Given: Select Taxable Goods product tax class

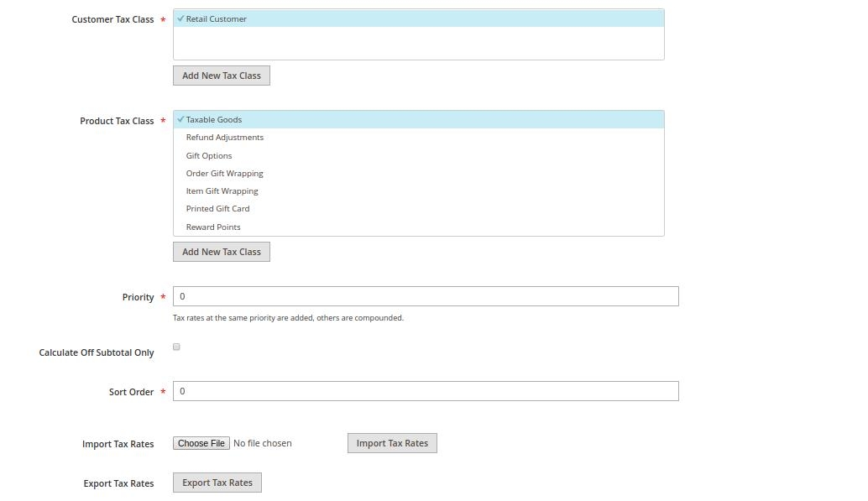Looking at the screenshot, I should click(419, 119).
